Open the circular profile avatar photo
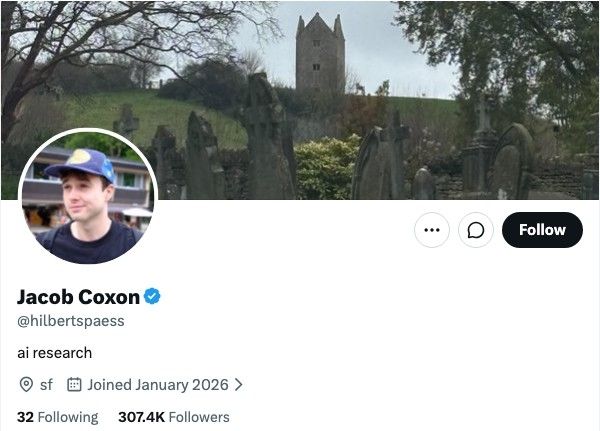 (x=88, y=197)
